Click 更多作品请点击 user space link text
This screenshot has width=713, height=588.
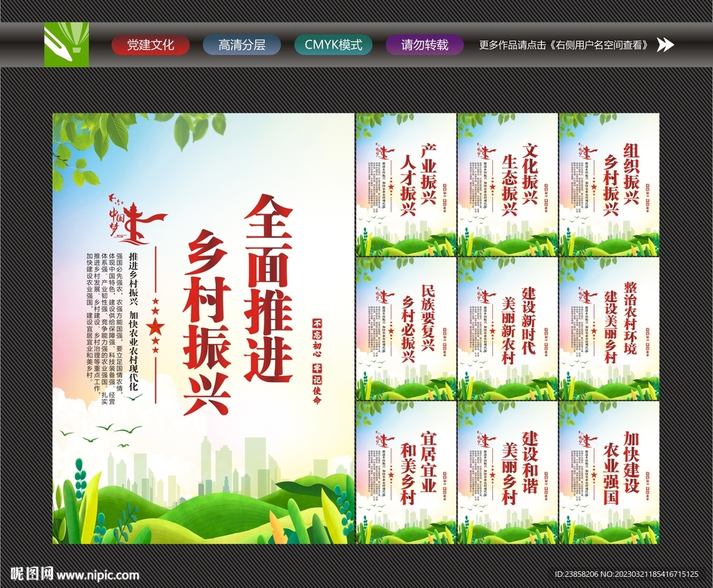565,45
